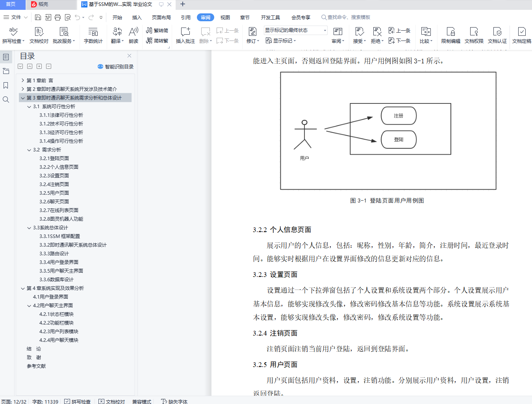532x404 pixels.
Task: Click the print preview icon
Action: point(68,17)
